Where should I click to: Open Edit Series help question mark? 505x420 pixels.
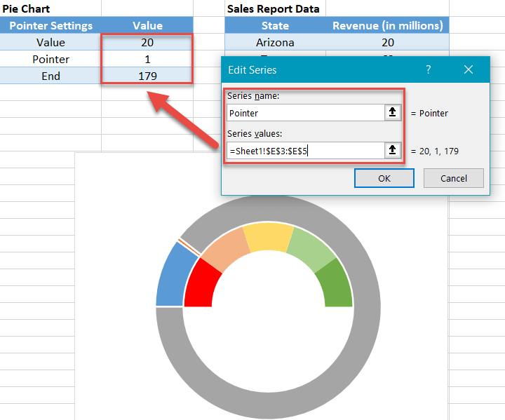tap(428, 69)
